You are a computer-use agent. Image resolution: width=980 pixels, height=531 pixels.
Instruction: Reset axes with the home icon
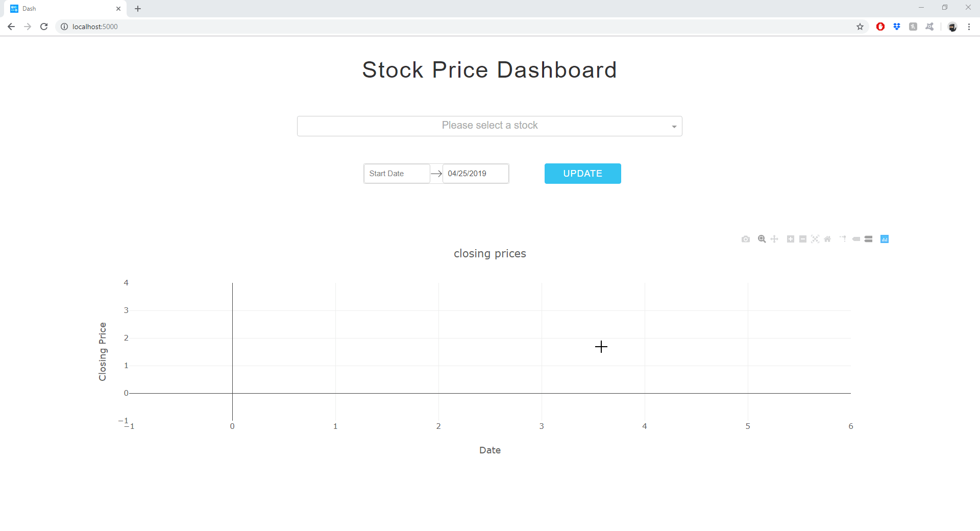(827, 239)
